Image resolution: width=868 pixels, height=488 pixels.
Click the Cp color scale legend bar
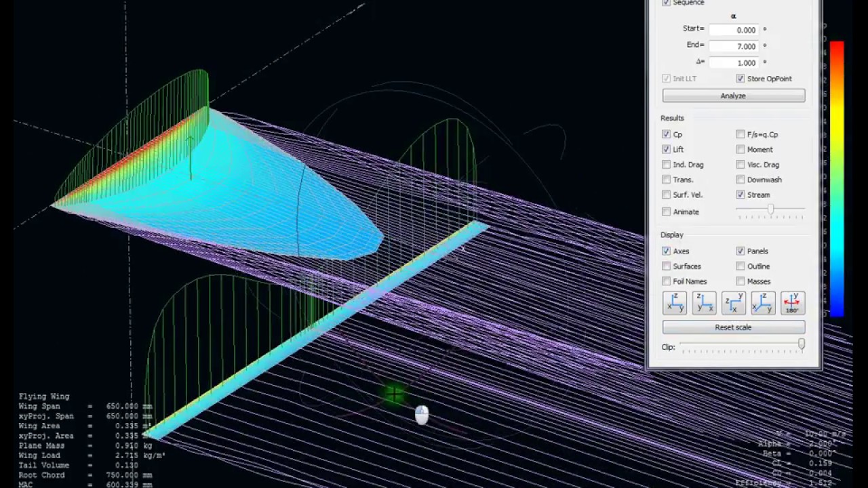coord(837,179)
